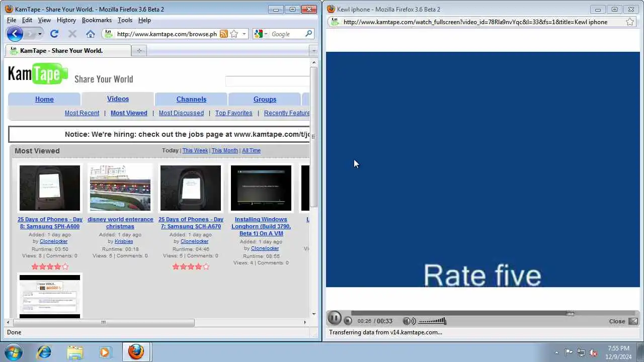Filter most viewed by All Time
Image resolution: width=644 pixels, height=362 pixels.
(251, 150)
